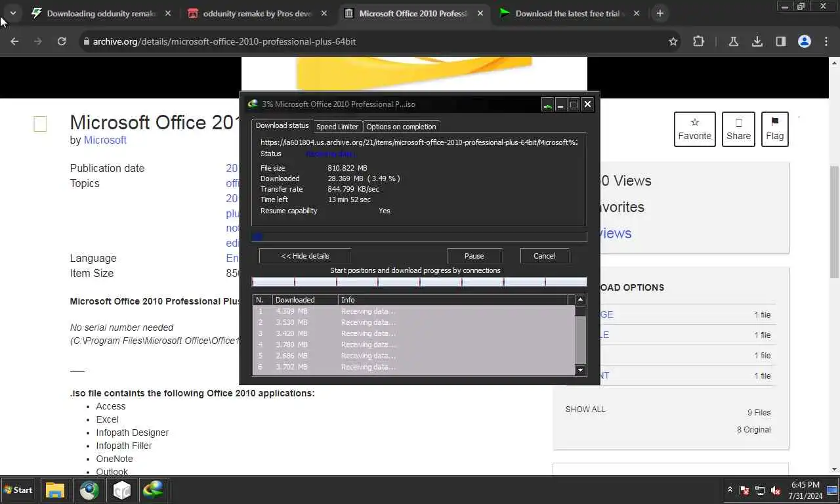Select connection row 1 with 4.309 MB
This screenshot has height=504, width=840.
coord(414,311)
